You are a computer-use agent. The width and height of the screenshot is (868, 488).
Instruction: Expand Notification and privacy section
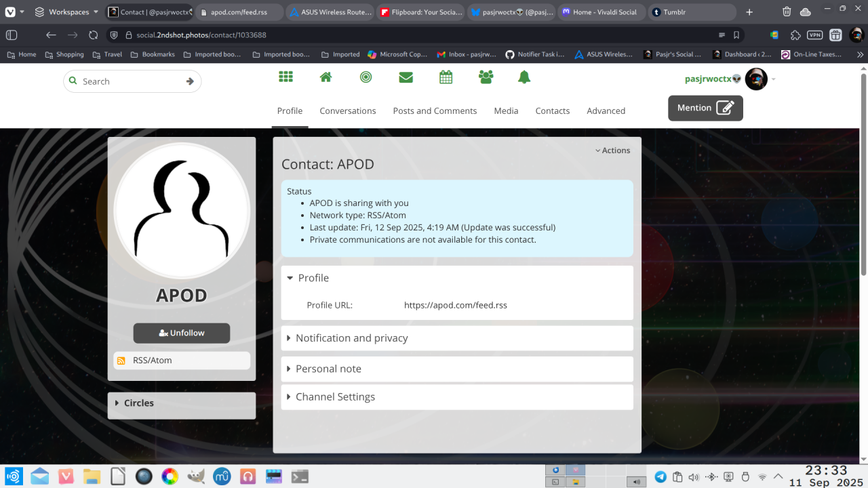tap(351, 338)
